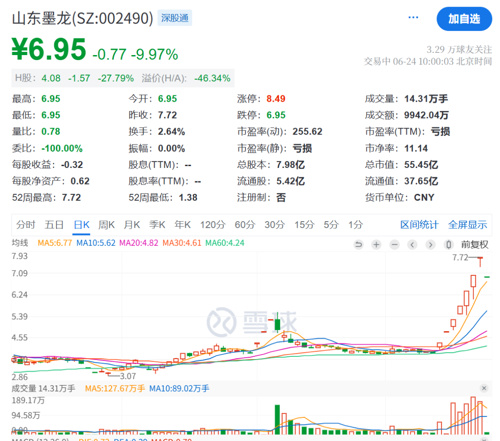Screen dimensions: 500x441
Task: Click the 成交量 14.31万手 value
Action: pos(426,99)
